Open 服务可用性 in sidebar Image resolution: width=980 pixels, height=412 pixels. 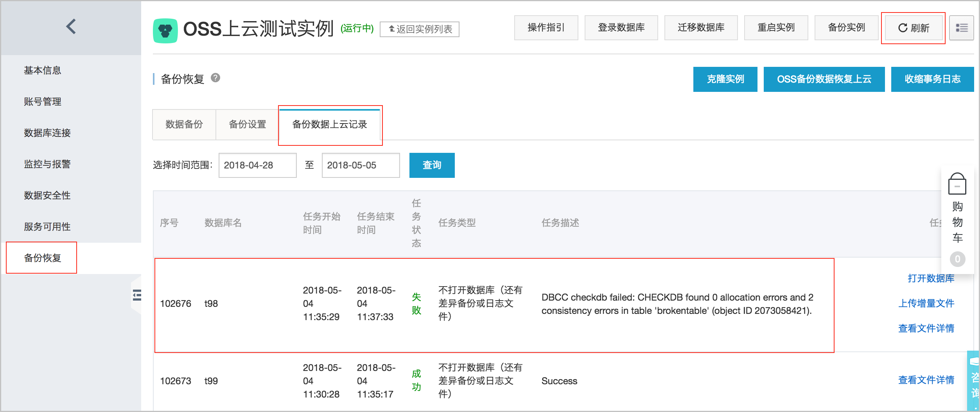[47, 227]
